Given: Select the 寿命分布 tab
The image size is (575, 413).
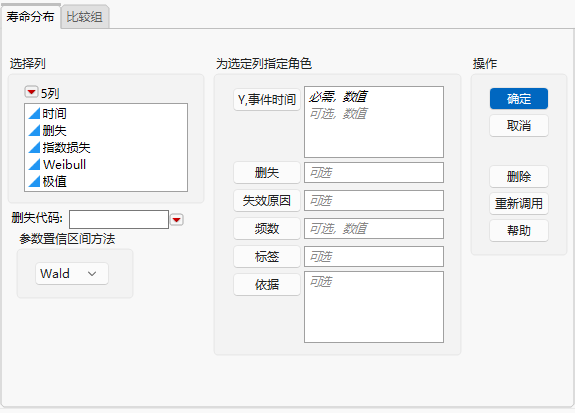Looking at the screenshot, I should 30,17.
